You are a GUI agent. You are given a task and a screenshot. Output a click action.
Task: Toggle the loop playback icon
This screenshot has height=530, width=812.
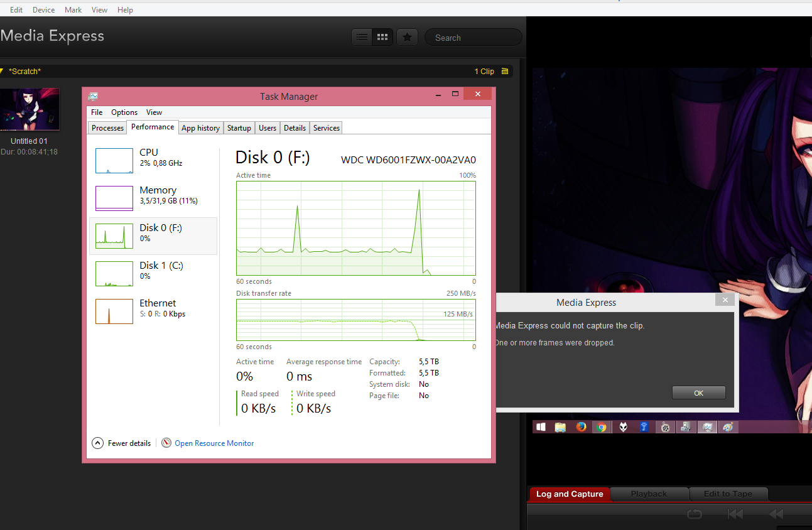point(695,514)
